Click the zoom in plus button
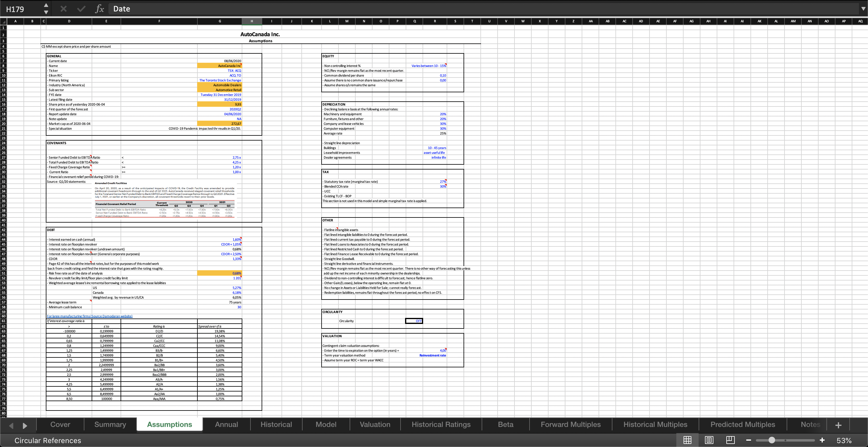This screenshot has height=447, width=868. click(x=822, y=440)
